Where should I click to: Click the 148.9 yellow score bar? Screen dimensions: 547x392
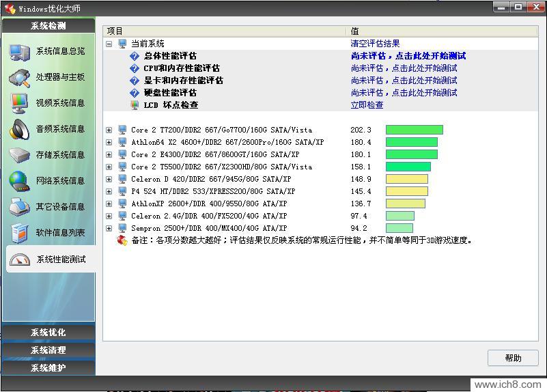(x=407, y=179)
